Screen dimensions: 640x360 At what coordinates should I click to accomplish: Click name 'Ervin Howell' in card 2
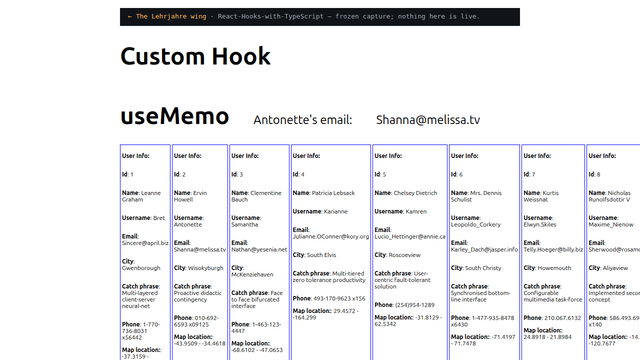(x=190, y=196)
